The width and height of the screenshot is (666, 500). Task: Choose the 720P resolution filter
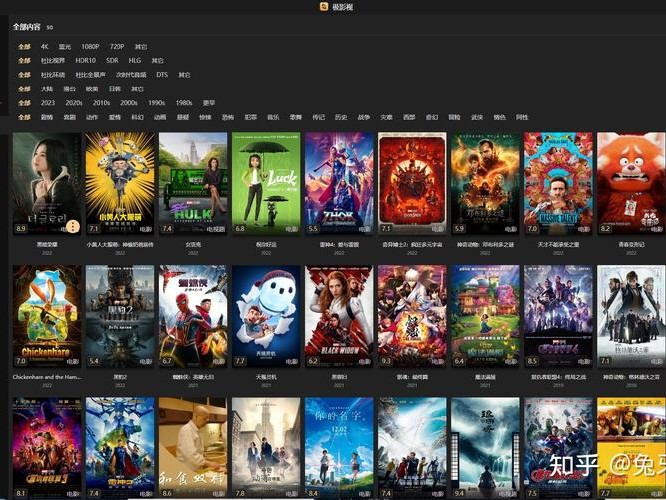[x=117, y=47]
